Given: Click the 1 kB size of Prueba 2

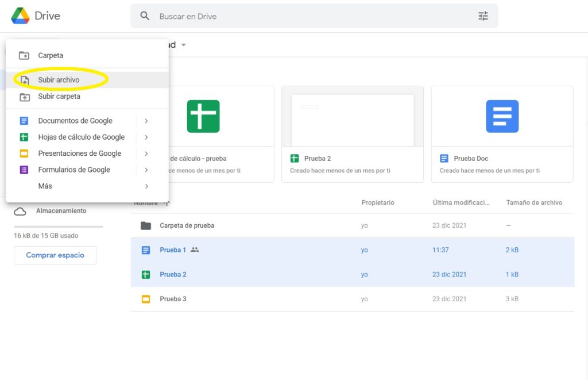Looking at the screenshot, I should point(512,275).
